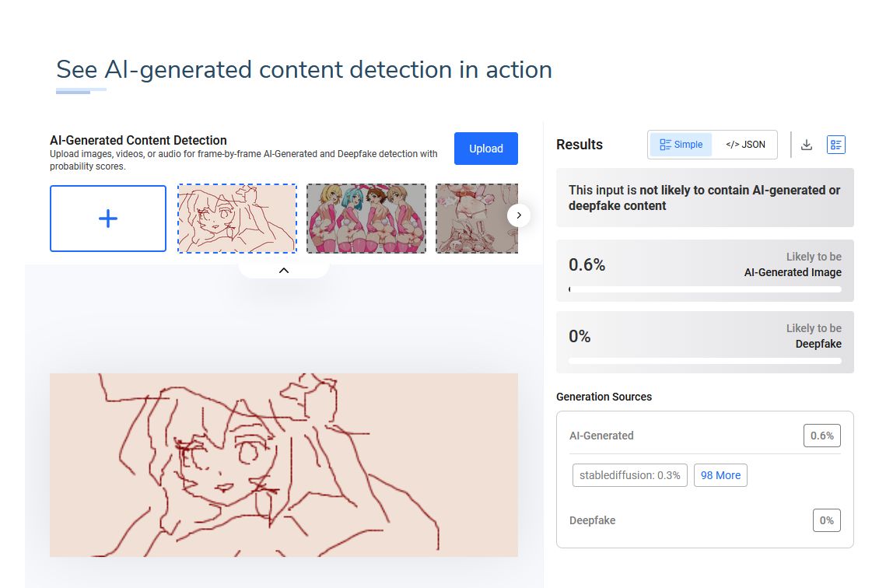Select the sketch drawing thumbnail
The image size is (886, 588).
point(237,219)
